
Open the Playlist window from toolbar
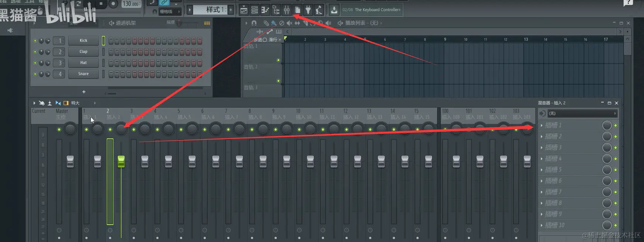[x=244, y=10]
